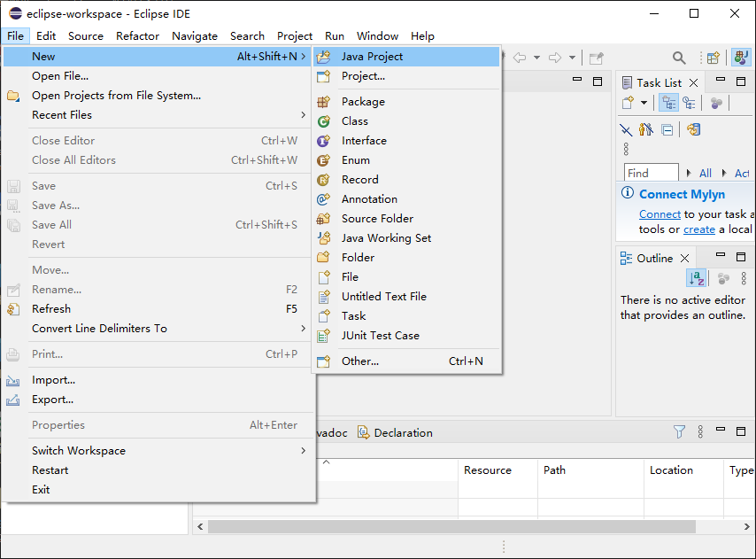
Task: Create a new Class from the submenu
Action: [x=406, y=121]
